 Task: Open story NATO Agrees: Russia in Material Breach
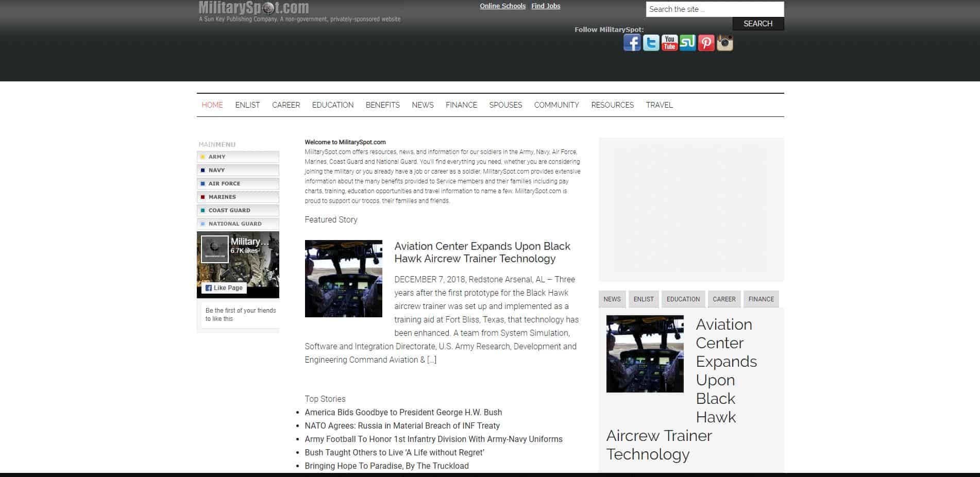(402, 426)
